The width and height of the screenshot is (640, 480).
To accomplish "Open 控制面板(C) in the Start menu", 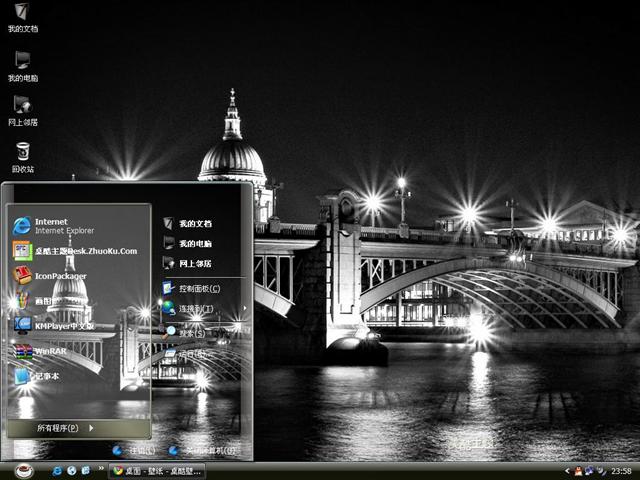I will pos(198,288).
